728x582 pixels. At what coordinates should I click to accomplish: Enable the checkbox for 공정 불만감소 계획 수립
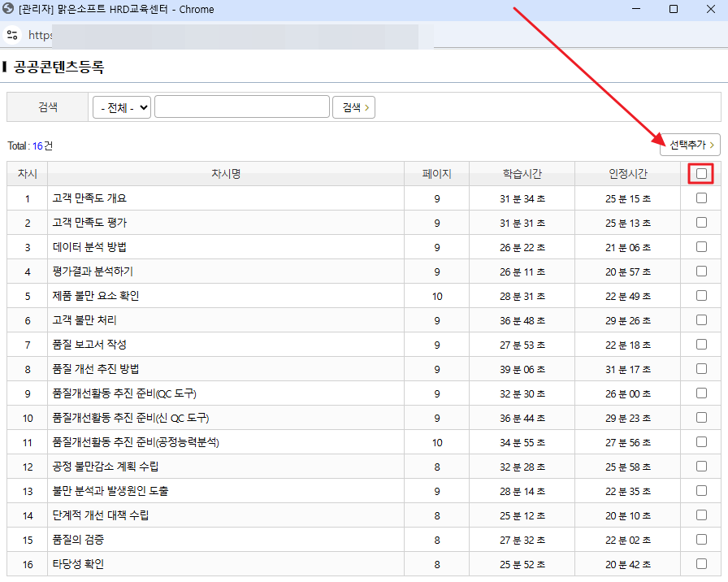(x=701, y=467)
